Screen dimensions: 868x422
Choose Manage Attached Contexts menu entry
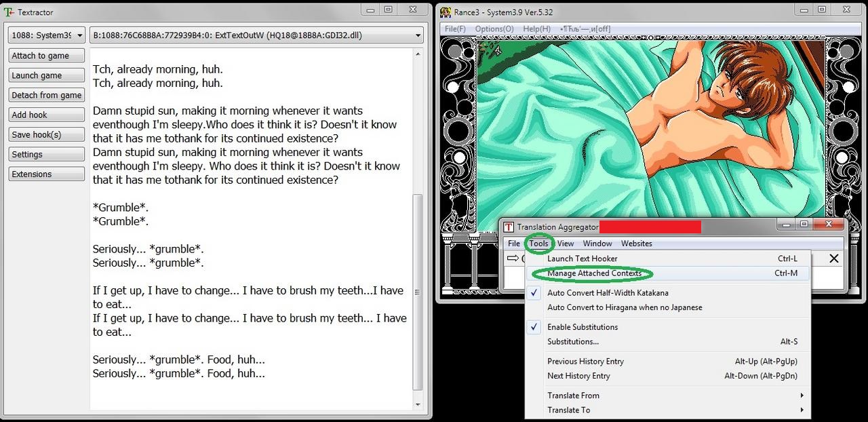click(668, 273)
